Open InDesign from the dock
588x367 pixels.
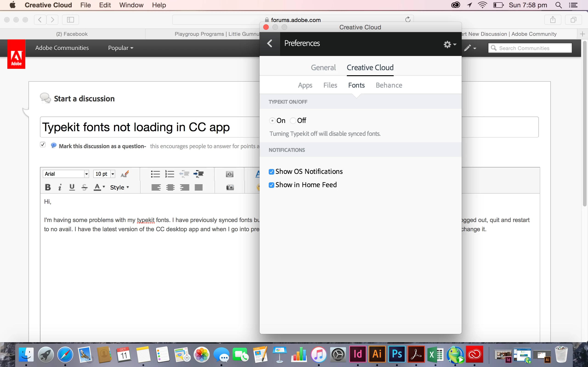click(x=358, y=354)
